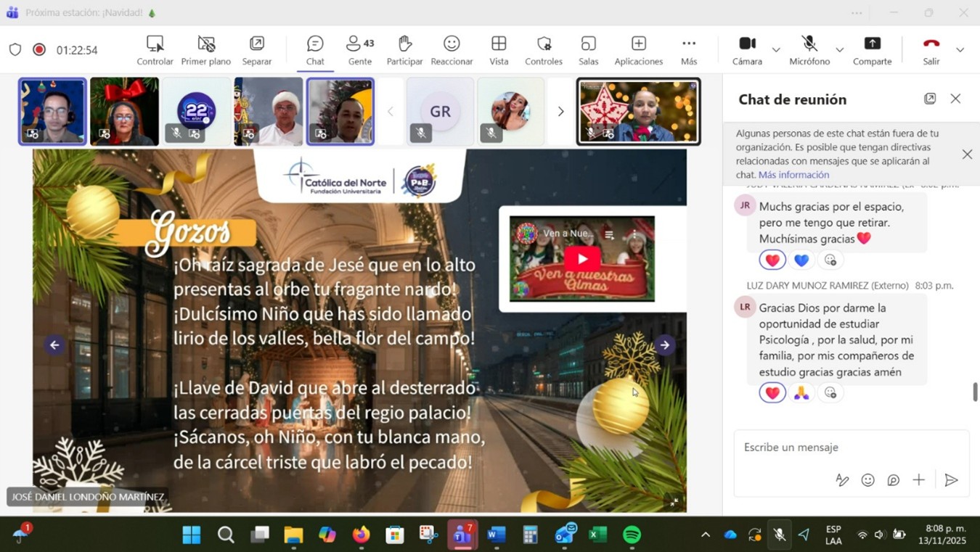The height and width of the screenshot is (552, 980).
Task: Expand the Salir options dropdown arrow
Action: tap(960, 50)
